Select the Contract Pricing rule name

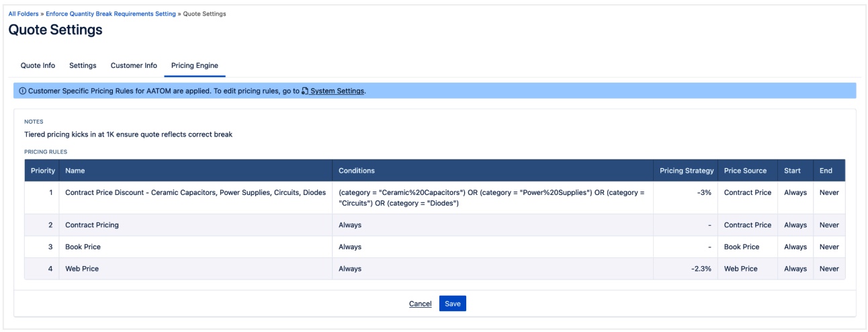pyautogui.click(x=92, y=225)
